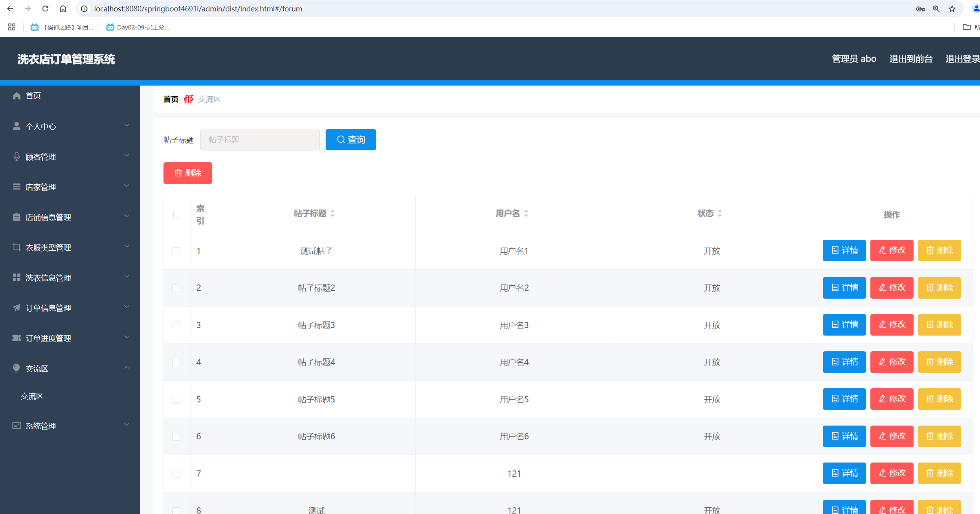Check the checkbox for row 测试帖子
The height and width of the screenshot is (514, 980).
coord(176,251)
